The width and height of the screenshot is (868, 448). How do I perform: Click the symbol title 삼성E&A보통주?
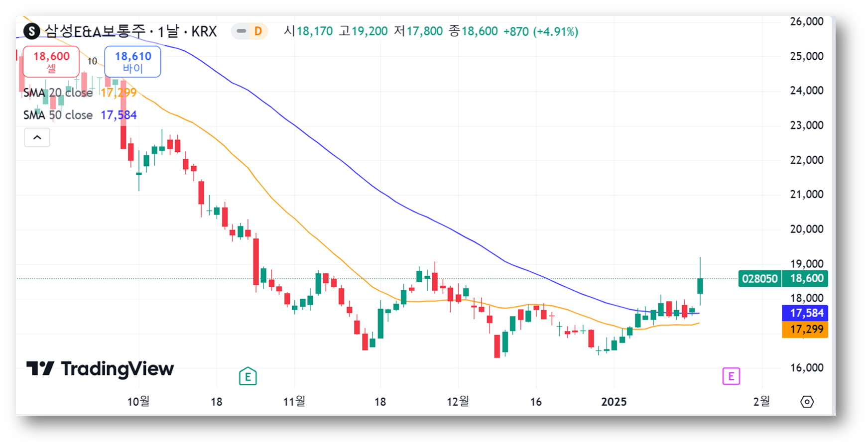(95, 31)
